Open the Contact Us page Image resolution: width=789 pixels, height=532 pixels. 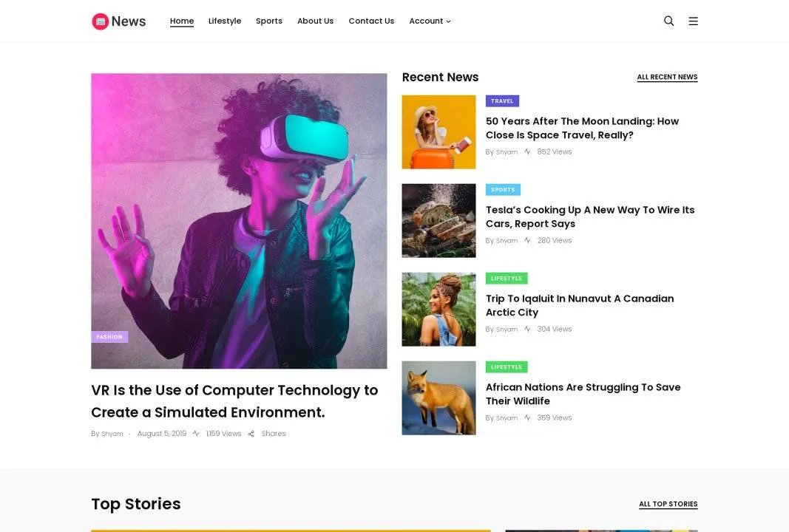pos(371,21)
